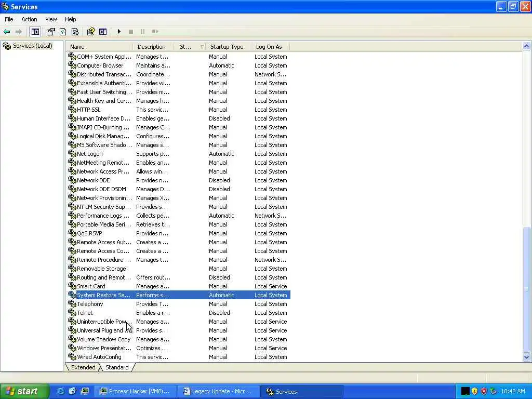Select the Telephony service

coord(179,303)
